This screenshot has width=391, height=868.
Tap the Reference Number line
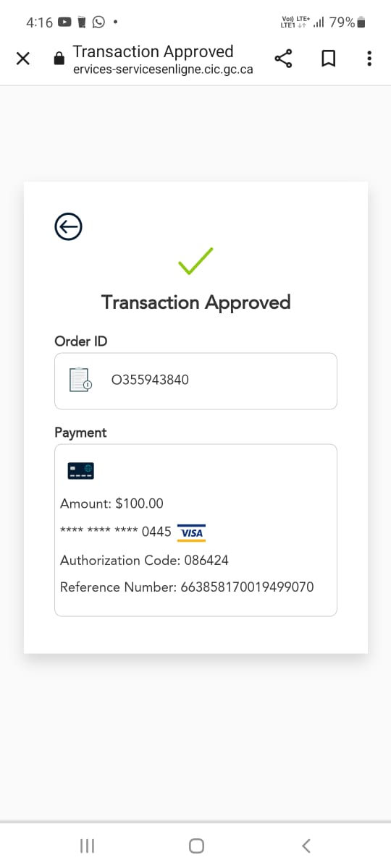click(187, 587)
